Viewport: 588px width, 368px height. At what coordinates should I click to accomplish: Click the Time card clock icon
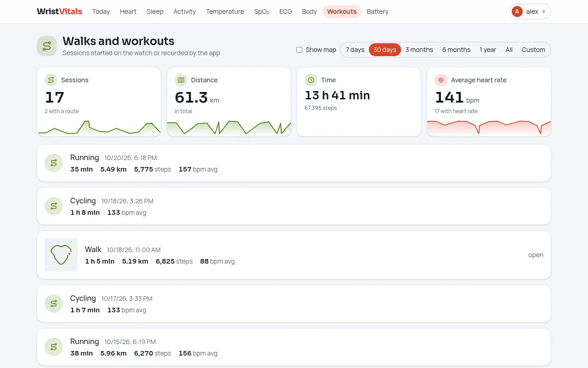[311, 80]
